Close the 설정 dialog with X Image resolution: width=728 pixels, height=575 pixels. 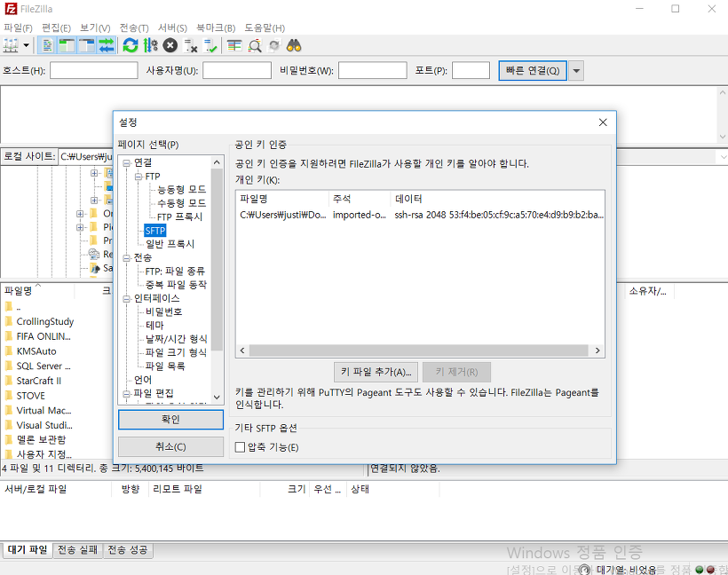pyautogui.click(x=603, y=122)
